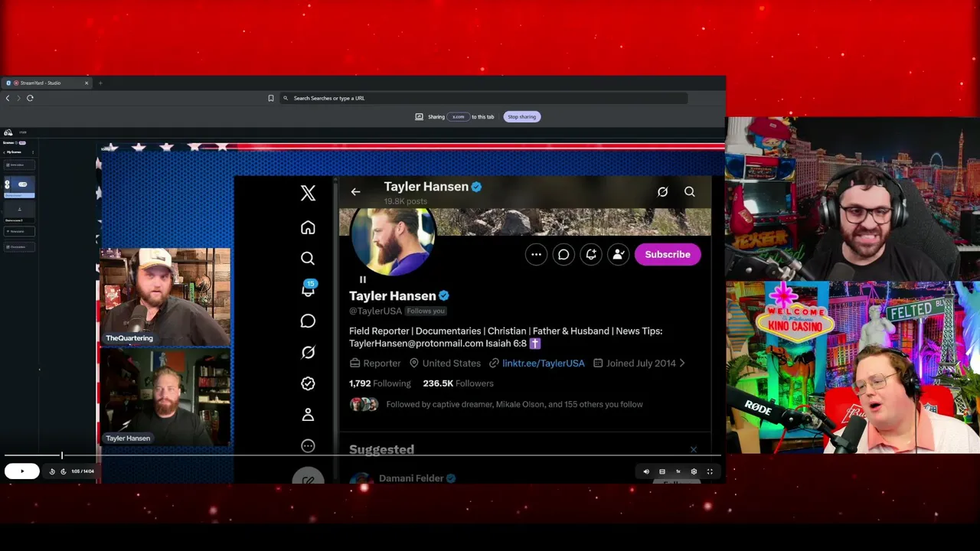Click the Following person-check button
This screenshot has height=551, width=980.
coord(619,255)
